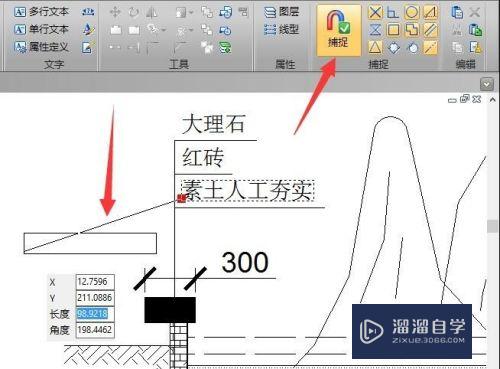The image size is (500, 369).
Task: Click the 工具 group label
Action: point(179,64)
